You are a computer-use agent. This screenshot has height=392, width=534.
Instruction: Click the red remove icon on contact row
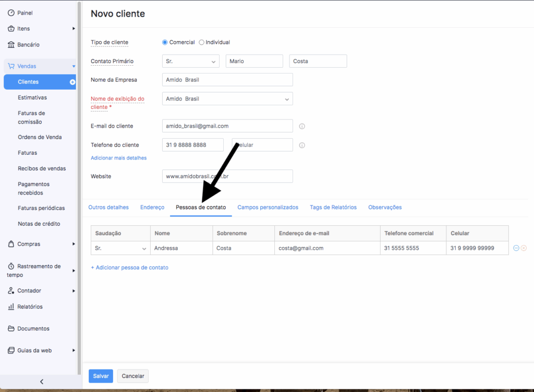(524, 248)
